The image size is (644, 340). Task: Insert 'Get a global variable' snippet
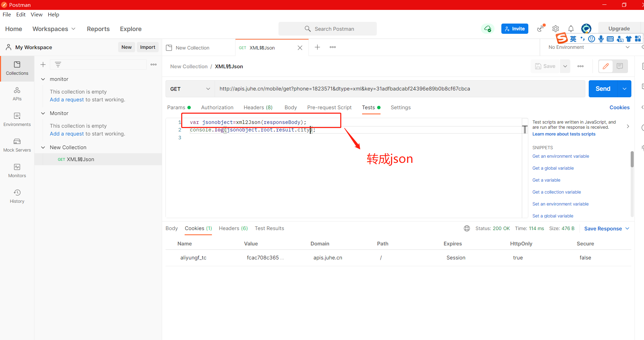coord(553,168)
